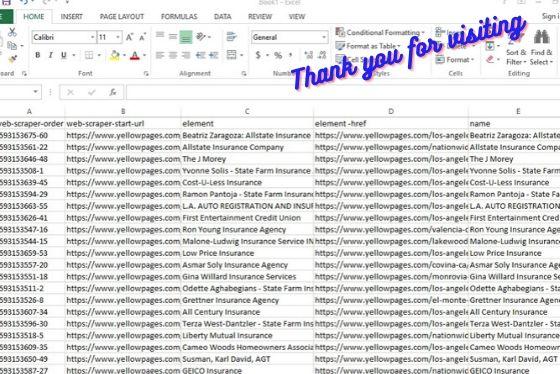Open Clipboard group dialog launcher
Screen dimensions: 560x374
click(24, 74)
